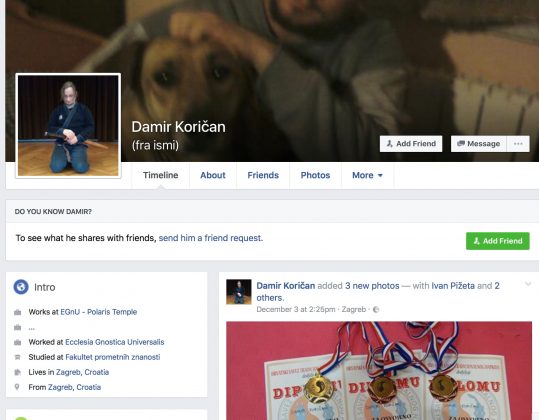Click the post privacy globe icon near Zagreb
Image resolution: width=539 pixels, height=420 pixels.
tap(376, 309)
